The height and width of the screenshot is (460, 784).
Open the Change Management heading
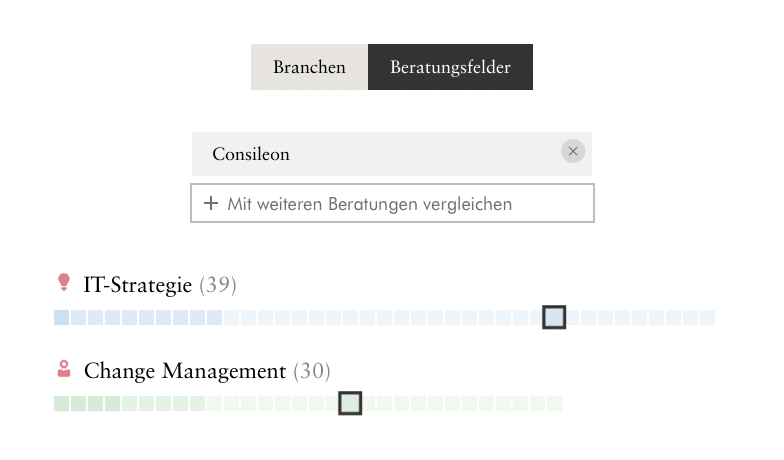[185, 371]
